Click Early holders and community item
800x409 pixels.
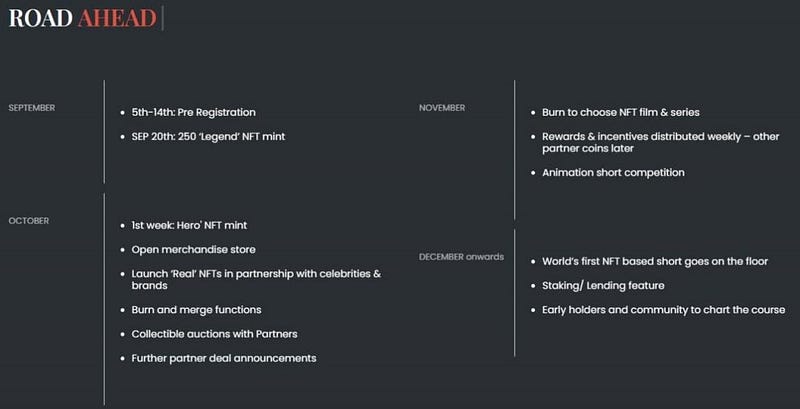[x=664, y=310]
